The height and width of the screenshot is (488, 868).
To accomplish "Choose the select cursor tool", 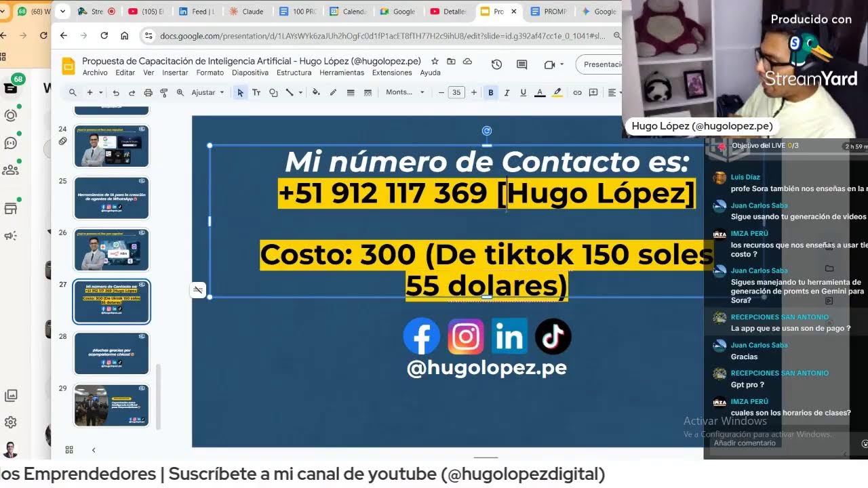I will point(240,92).
